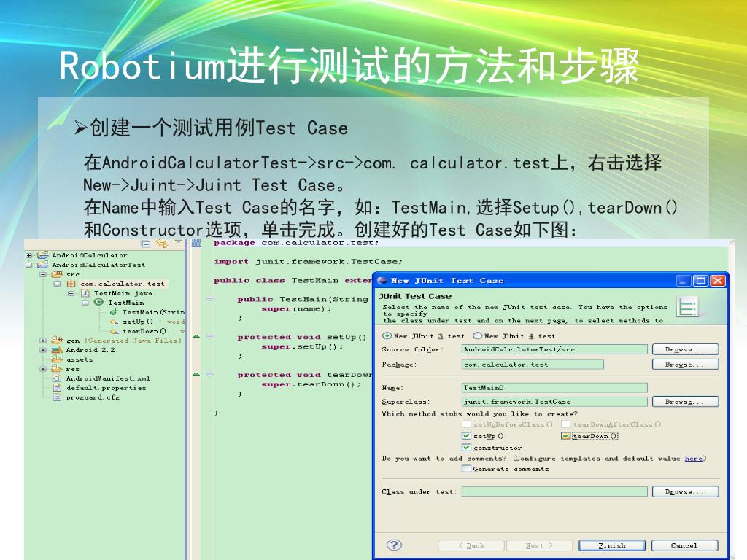This screenshot has width=747, height=560.
Task: Click the AndroidCalculatorTest project folder icon
Action: (x=43, y=265)
